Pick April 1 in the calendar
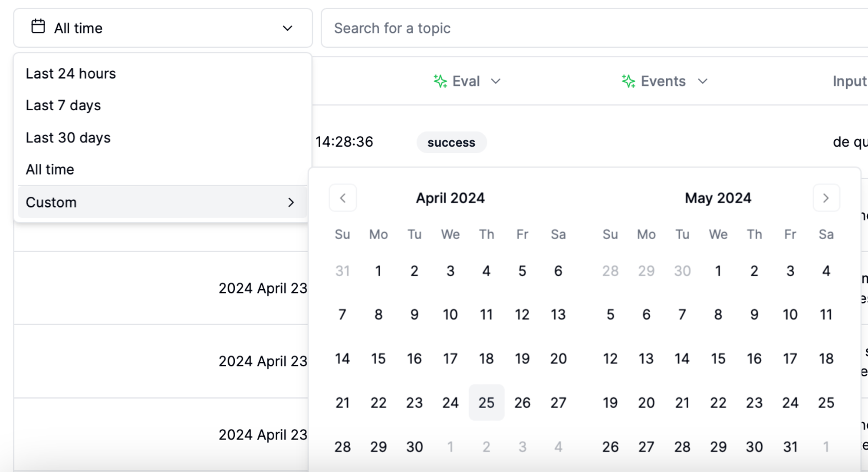This screenshot has height=472, width=868. tap(378, 271)
